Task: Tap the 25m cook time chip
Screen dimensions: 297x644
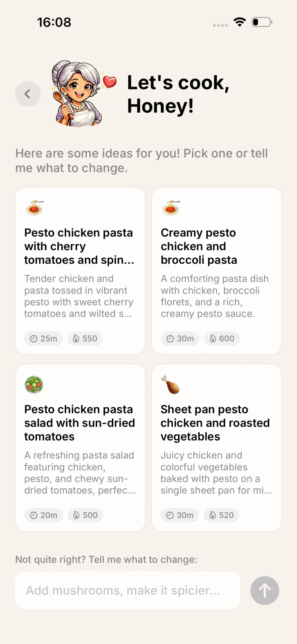Action: point(43,338)
